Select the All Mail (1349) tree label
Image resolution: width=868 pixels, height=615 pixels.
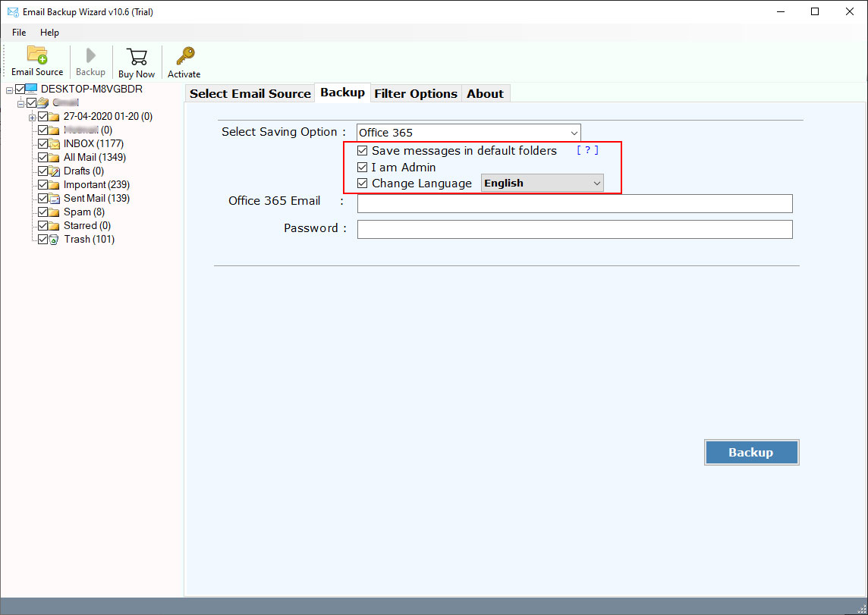click(x=95, y=158)
